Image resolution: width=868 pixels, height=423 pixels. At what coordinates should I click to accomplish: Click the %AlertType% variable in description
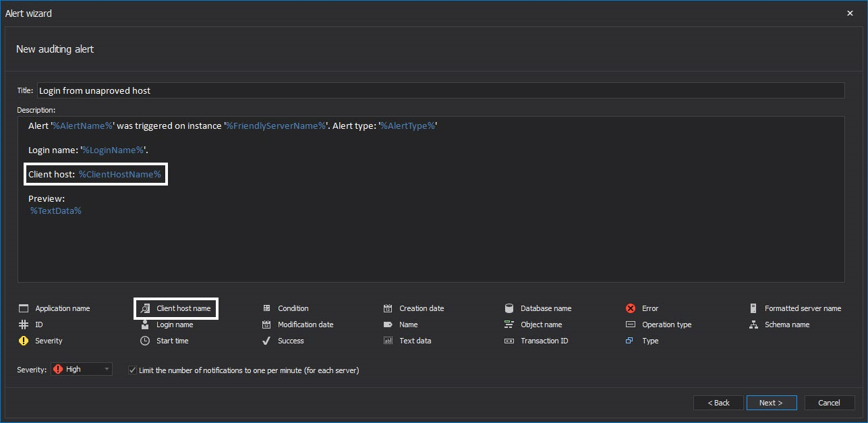(x=407, y=126)
